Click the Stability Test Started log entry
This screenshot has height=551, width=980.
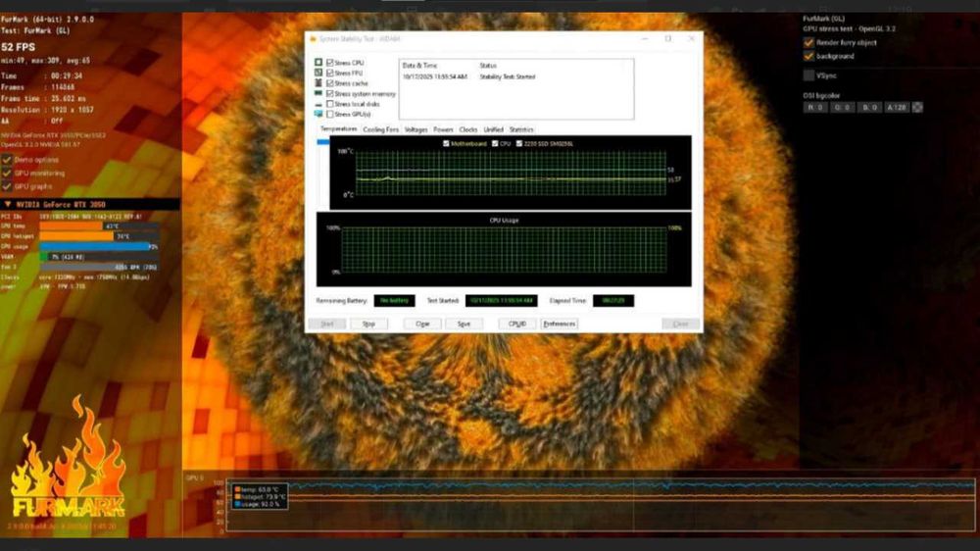pyautogui.click(x=507, y=76)
